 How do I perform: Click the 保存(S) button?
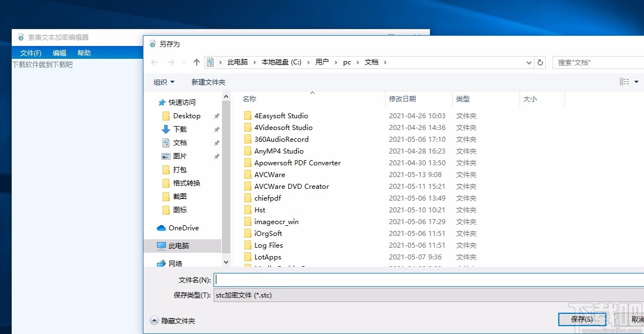point(582,319)
